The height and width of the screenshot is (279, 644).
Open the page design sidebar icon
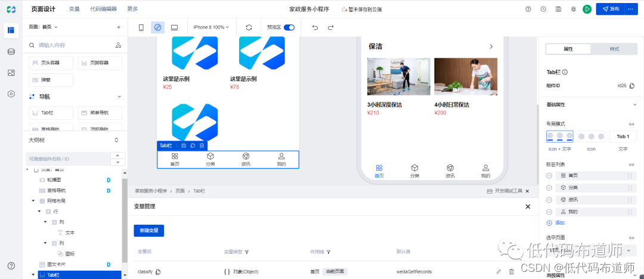click(x=11, y=30)
